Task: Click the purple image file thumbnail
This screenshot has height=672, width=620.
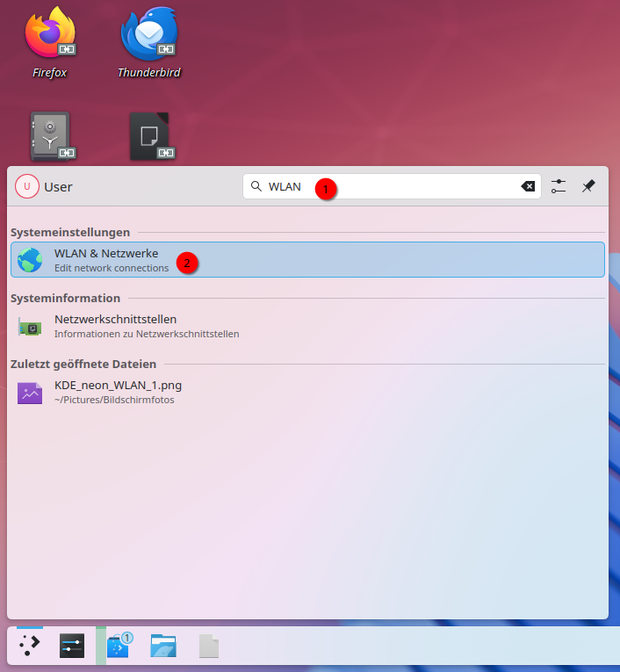Action: (30, 393)
